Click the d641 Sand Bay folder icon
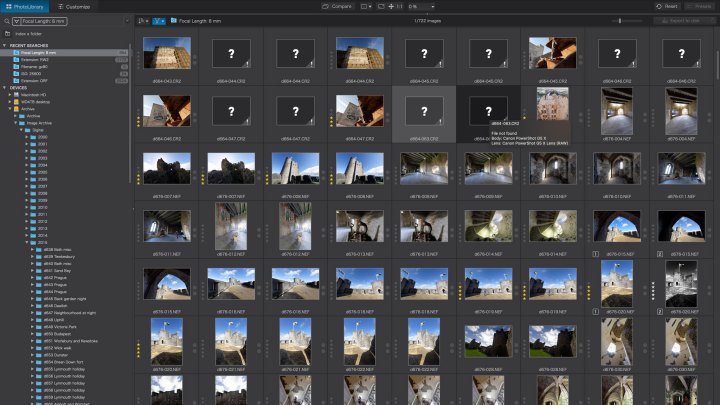This screenshot has height=405, width=720. point(39,270)
